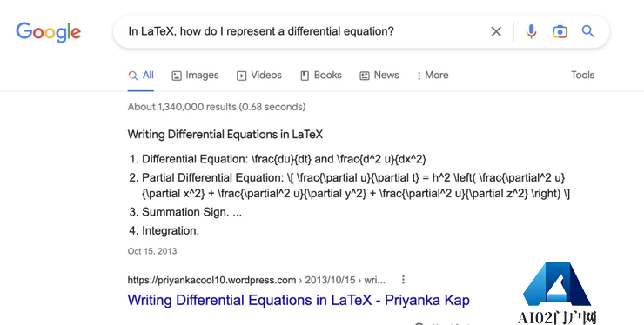Open Writing Differential Equations in LaTeX link

tap(299, 300)
